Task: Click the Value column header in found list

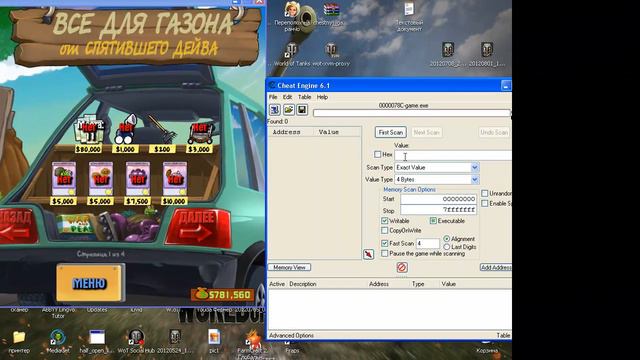Action: tap(337, 132)
